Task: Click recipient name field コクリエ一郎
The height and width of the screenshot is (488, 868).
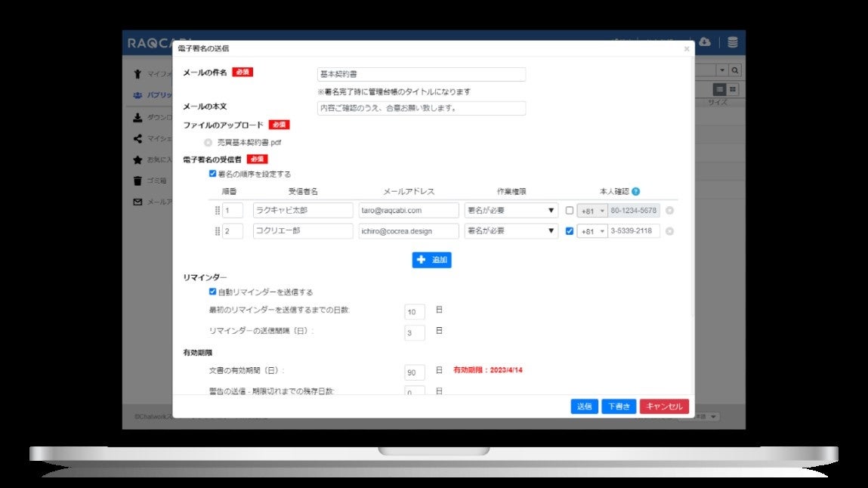Action: coord(303,231)
